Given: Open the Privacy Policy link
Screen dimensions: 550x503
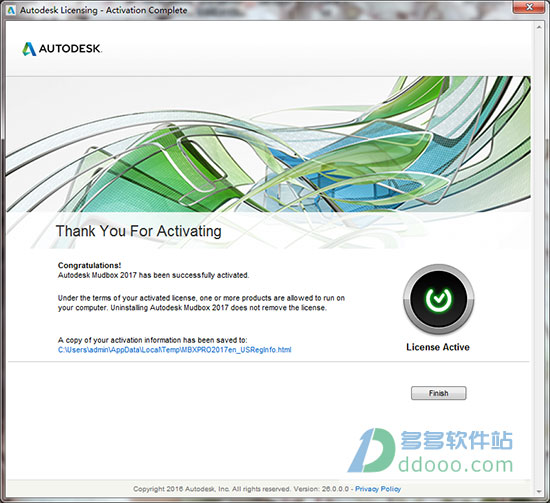Looking at the screenshot, I should pyautogui.click(x=378, y=489).
